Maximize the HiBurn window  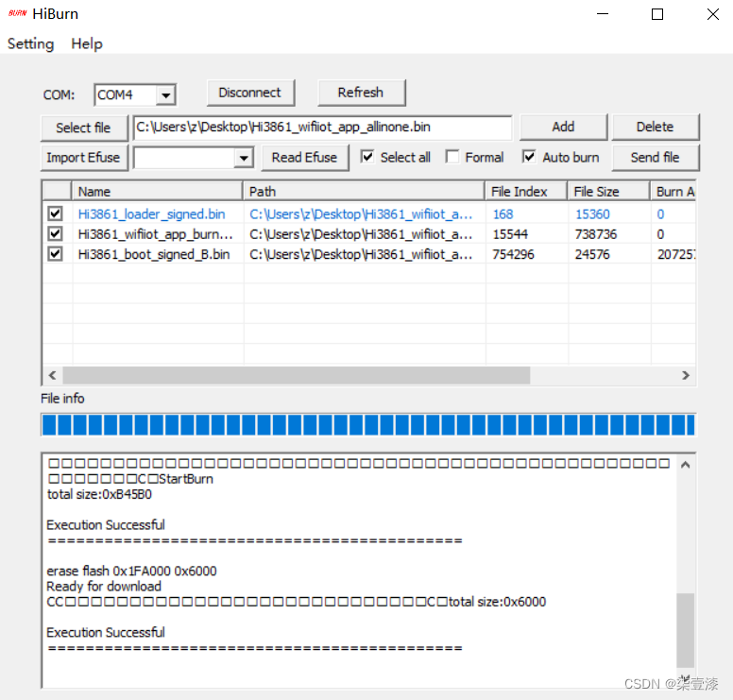tap(657, 14)
